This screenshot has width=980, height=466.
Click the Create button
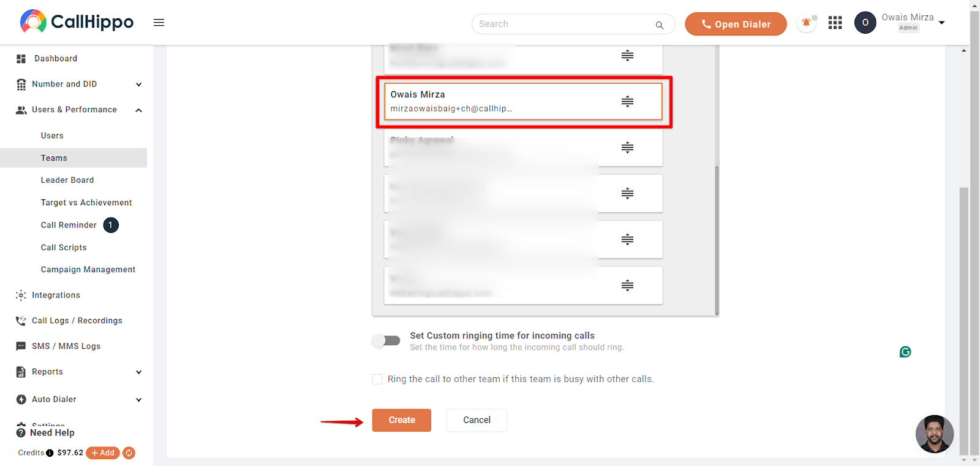[x=402, y=421]
